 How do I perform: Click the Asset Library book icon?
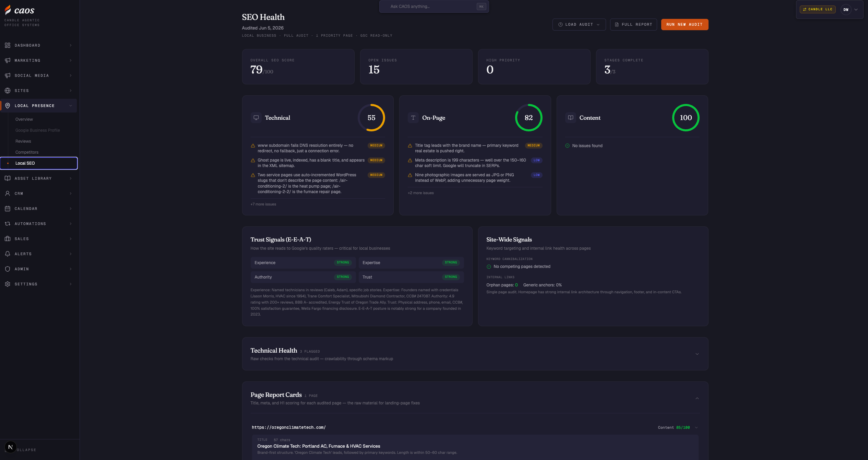click(x=8, y=178)
